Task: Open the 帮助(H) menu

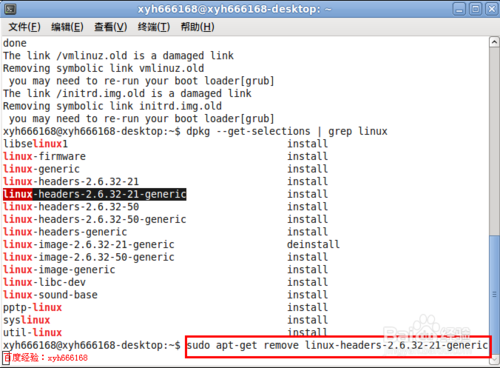Action: pos(197,27)
